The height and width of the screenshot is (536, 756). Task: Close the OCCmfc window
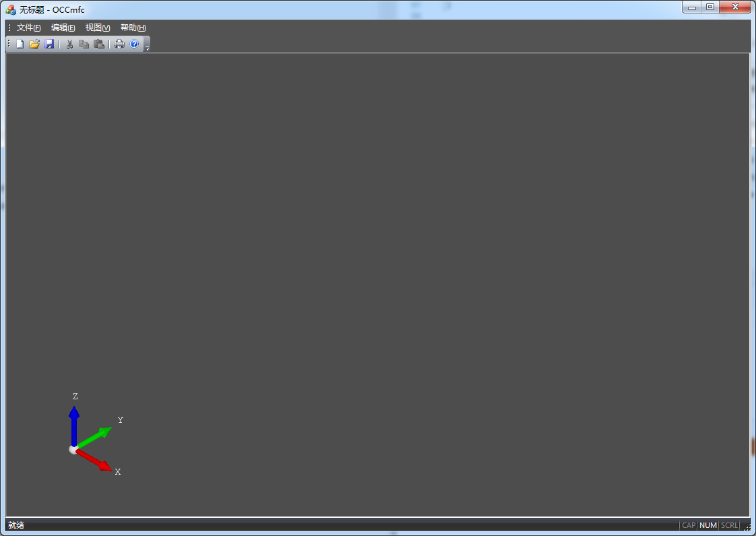735,7
